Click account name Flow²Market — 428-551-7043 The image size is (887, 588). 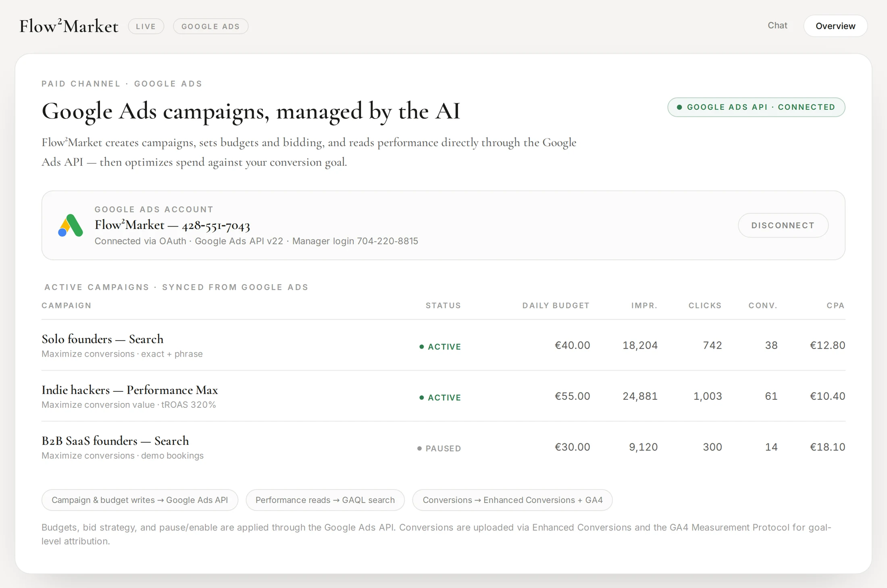pos(172,225)
